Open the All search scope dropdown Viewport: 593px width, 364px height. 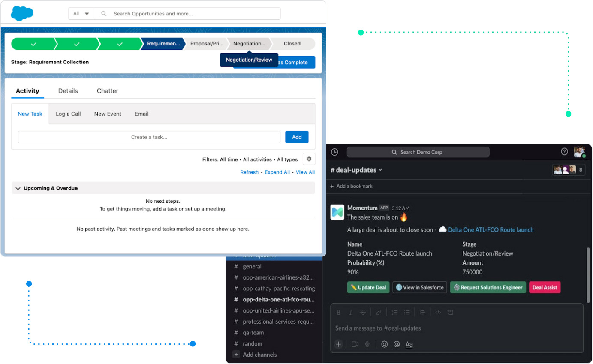[x=81, y=13]
